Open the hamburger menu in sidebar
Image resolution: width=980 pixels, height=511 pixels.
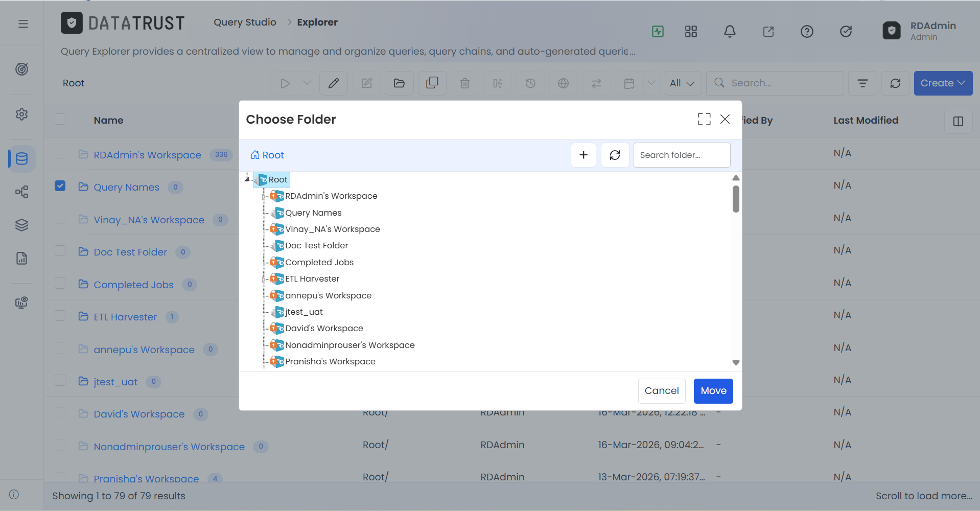[23, 24]
